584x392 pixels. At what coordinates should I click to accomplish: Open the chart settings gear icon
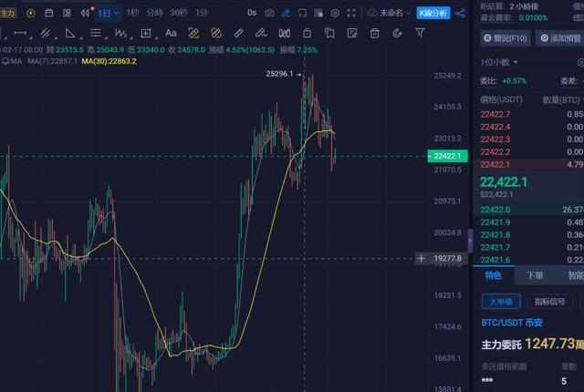[x=337, y=14]
